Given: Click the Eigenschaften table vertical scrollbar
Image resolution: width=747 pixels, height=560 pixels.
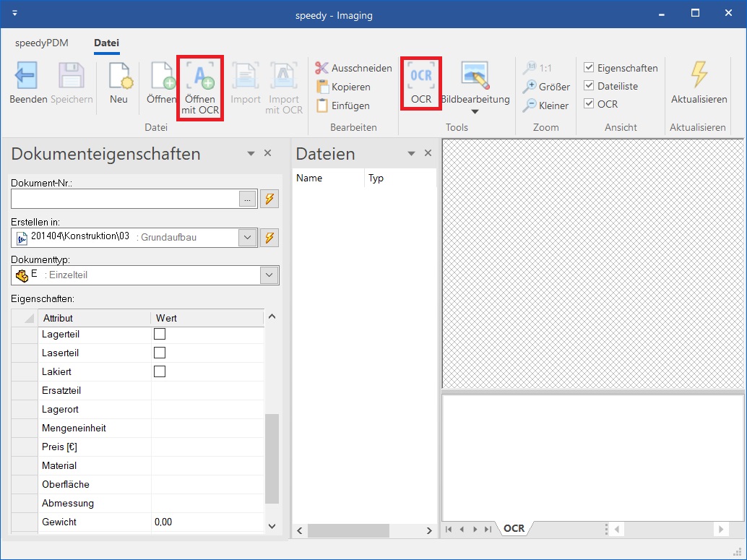Looking at the screenshot, I should click(272, 458).
